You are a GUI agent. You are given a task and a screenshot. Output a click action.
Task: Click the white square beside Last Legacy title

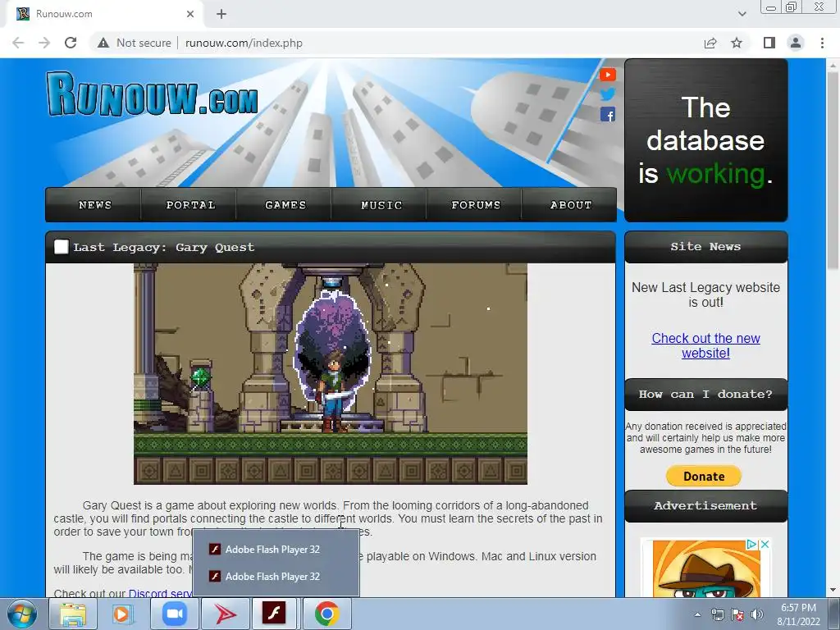[61, 247]
